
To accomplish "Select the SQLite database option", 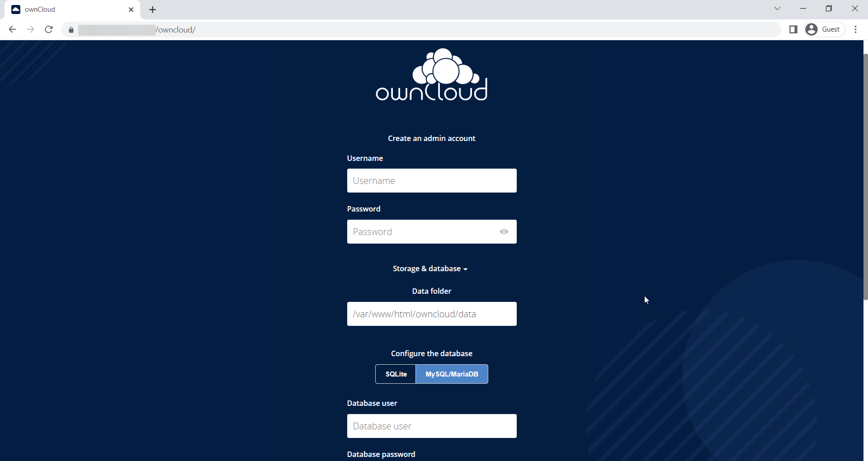I will coord(396,374).
